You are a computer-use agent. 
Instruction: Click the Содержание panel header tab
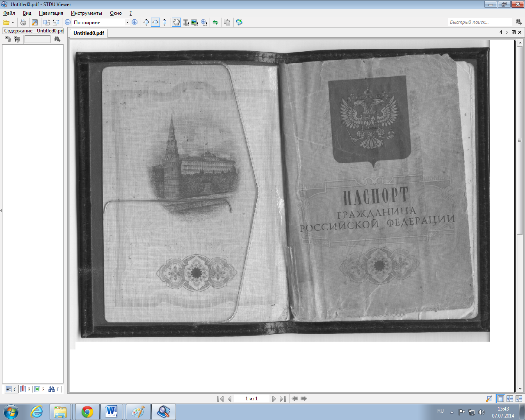pyautogui.click(x=33, y=31)
